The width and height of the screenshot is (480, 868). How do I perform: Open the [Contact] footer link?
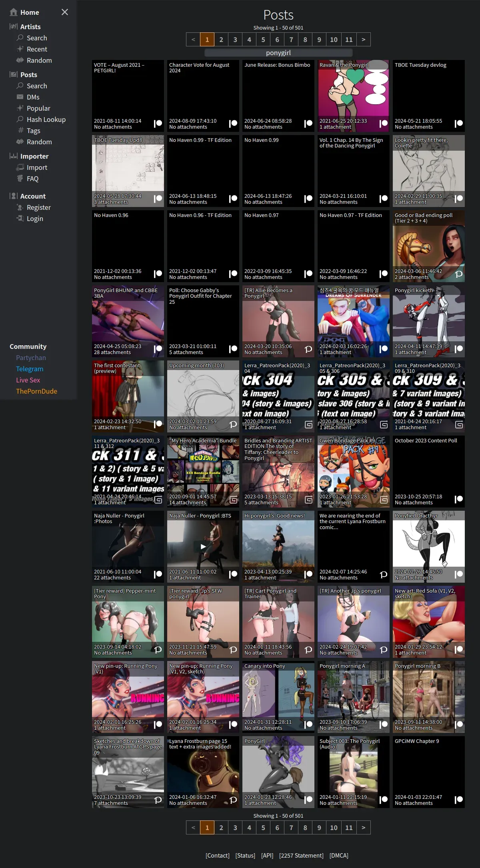point(218,856)
